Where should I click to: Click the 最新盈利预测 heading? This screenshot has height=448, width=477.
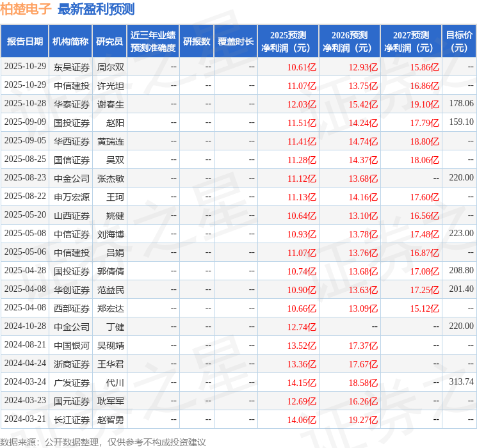96,9
